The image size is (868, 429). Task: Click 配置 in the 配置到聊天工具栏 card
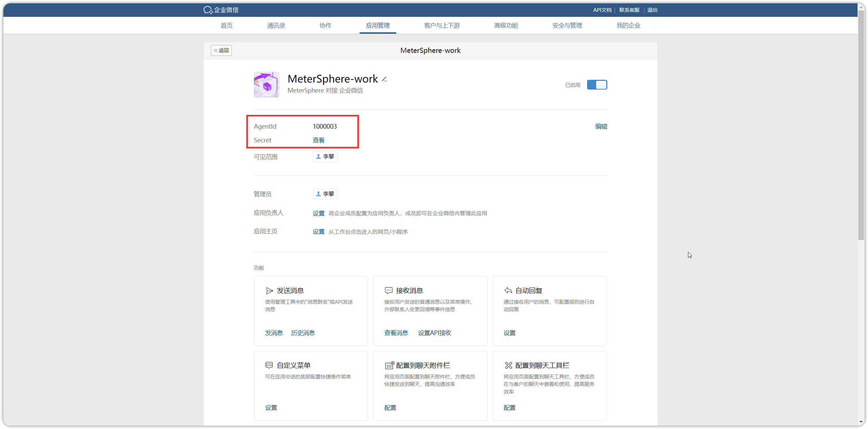(x=509, y=408)
